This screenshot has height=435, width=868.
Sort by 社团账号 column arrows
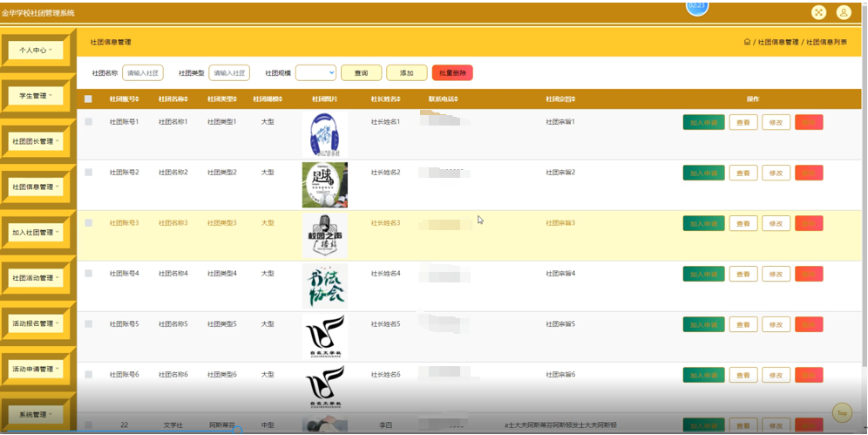(138, 99)
